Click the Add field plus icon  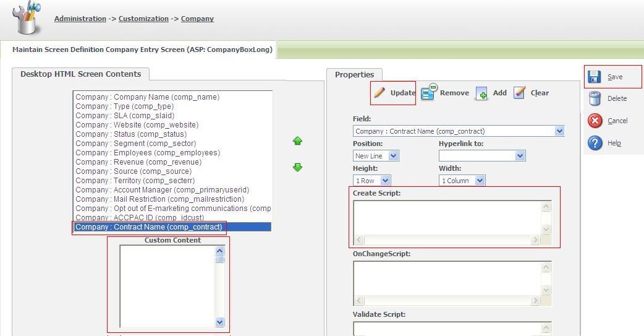481,93
